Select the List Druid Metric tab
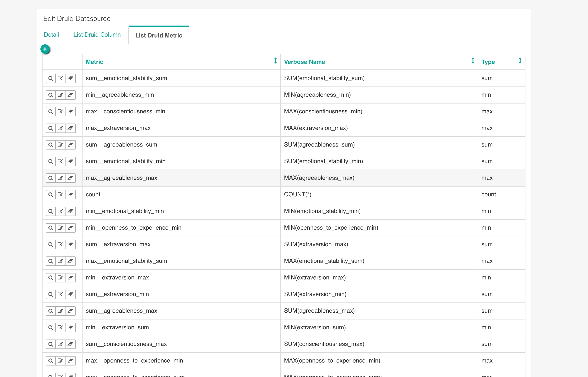Image resolution: width=588 pixels, height=377 pixels. tap(159, 36)
